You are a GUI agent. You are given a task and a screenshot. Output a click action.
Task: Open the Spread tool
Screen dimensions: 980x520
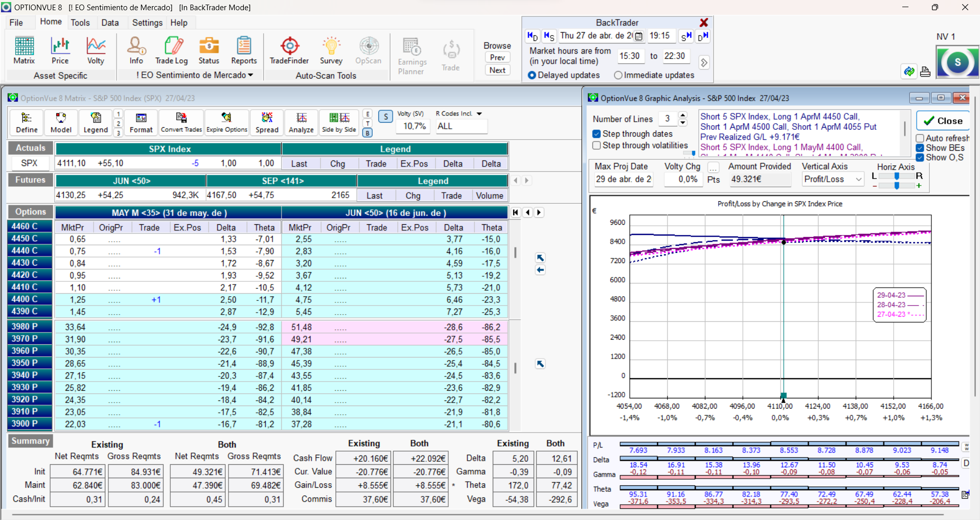coord(267,123)
